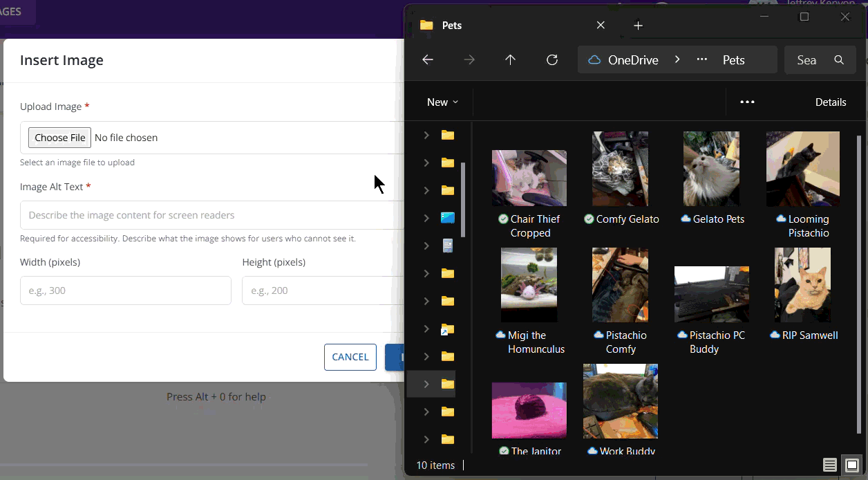Close the Pets tab
Image resolution: width=868 pixels, height=480 pixels.
pyautogui.click(x=601, y=26)
